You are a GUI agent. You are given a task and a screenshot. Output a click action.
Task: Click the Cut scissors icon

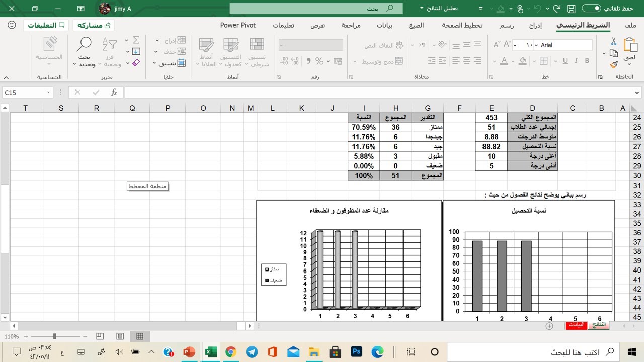tap(614, 41)
